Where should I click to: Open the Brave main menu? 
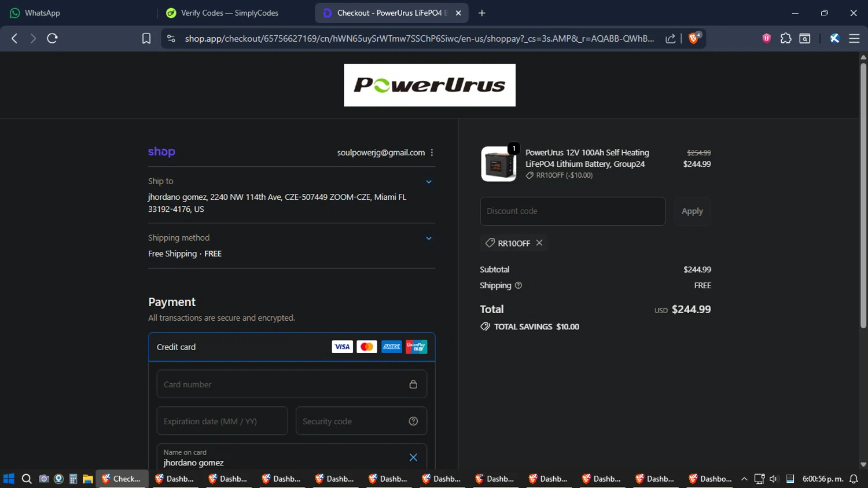(x=854, y=38)
